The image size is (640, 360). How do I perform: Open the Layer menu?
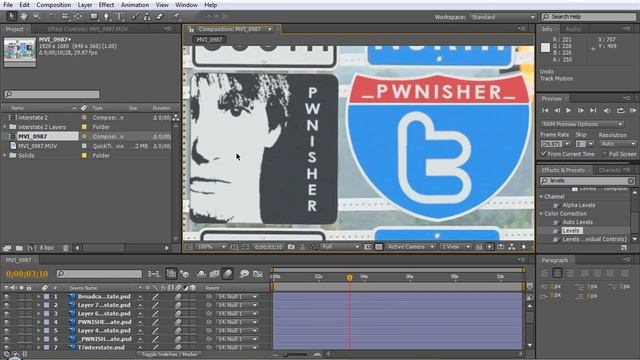tap(84, 5)
